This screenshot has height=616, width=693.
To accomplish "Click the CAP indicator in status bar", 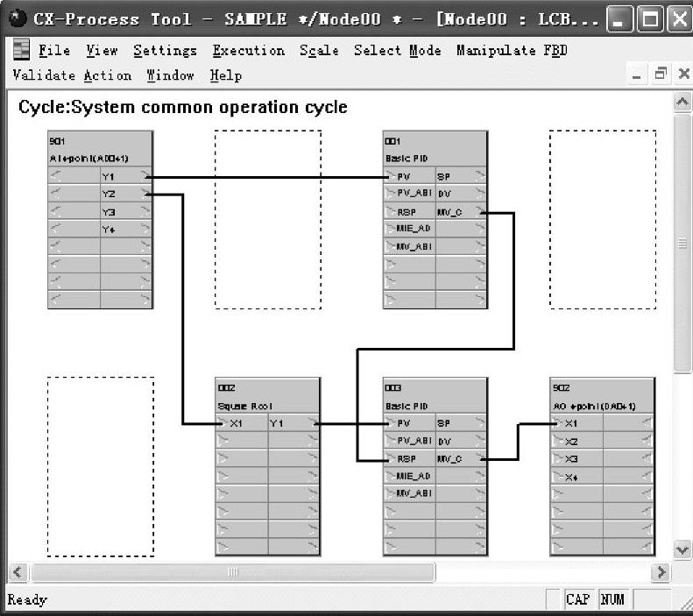I will (x=577, y=599).
